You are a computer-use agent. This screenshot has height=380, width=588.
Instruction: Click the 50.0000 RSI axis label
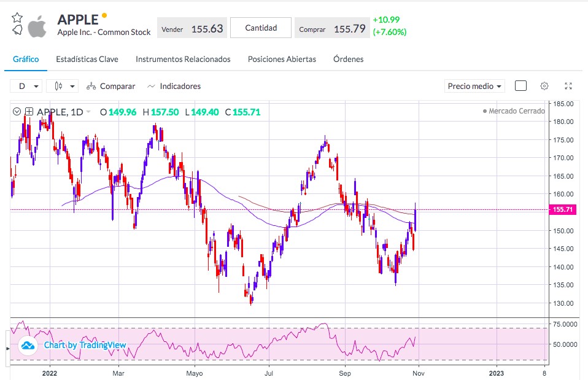[565, 344]
